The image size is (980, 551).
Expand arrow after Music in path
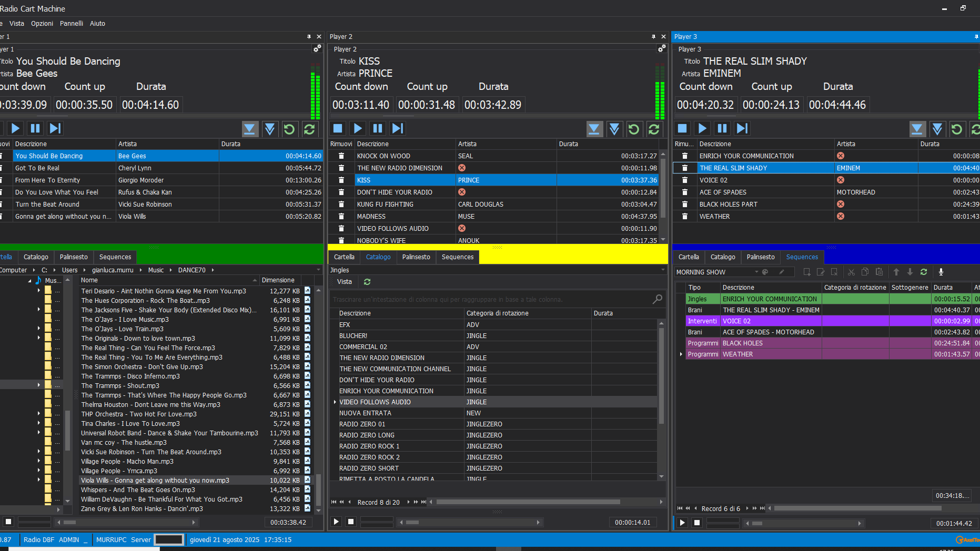(x=171, y=270)
